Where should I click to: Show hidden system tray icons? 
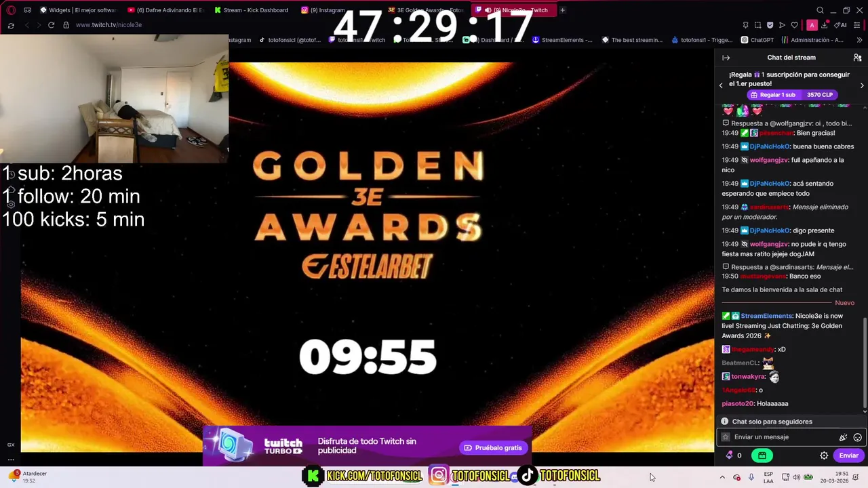[x=722, y=477]
